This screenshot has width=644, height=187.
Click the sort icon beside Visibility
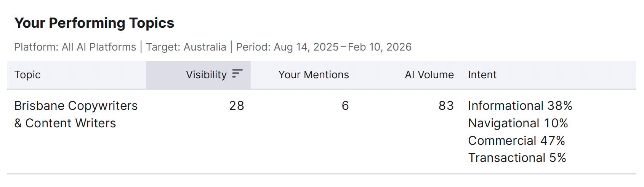[x=237, y=73]
